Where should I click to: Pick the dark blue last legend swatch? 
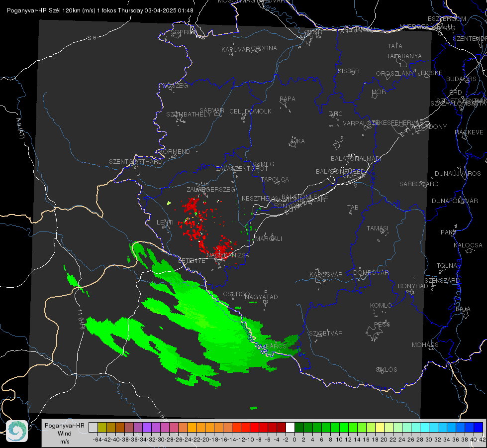479,428
